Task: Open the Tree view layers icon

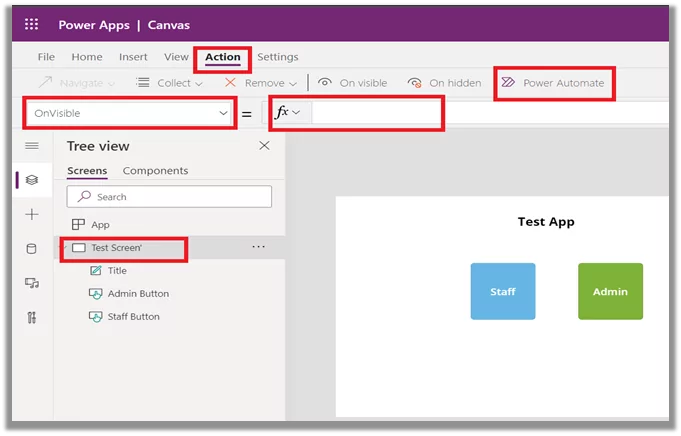Action: click(32, 180)
